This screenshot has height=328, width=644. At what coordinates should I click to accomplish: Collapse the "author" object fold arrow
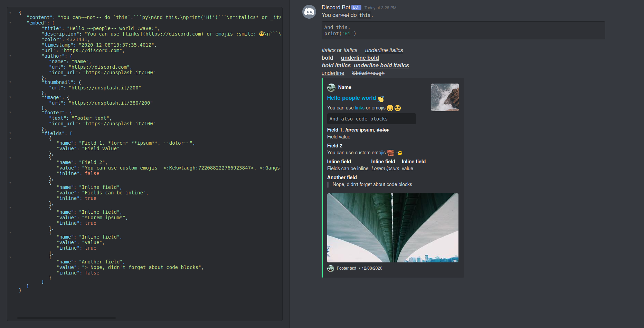coord(10,56)
